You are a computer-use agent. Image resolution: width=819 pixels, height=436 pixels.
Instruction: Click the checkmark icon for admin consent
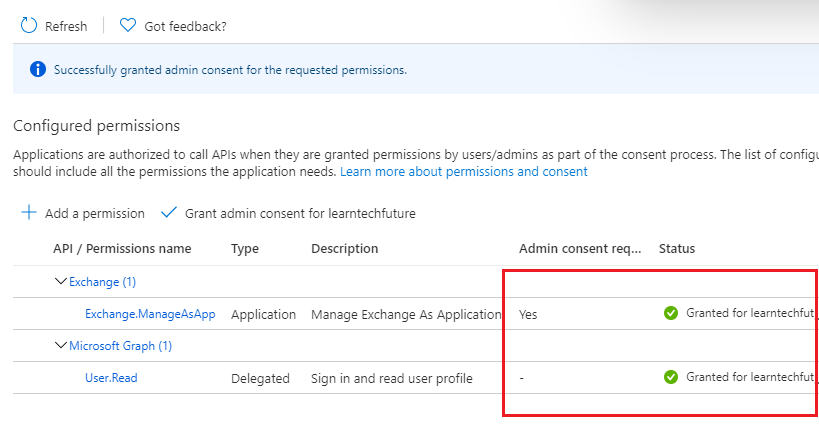[168, 213]
